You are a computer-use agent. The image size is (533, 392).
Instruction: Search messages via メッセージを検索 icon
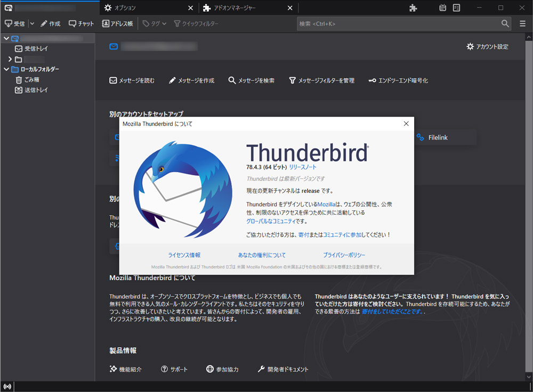pos(251,80)
